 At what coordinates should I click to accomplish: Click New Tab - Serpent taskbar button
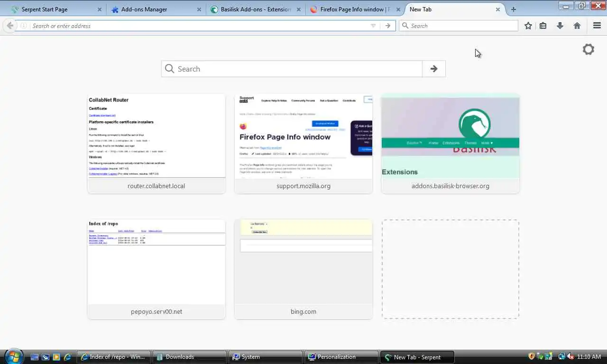click(x=417, y=357)
